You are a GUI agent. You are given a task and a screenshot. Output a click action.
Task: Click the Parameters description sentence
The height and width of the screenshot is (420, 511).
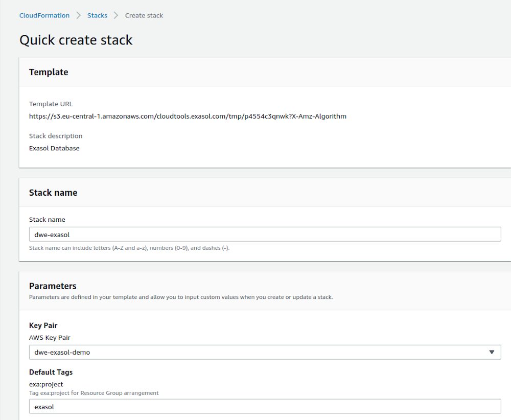tap(181, 297)
